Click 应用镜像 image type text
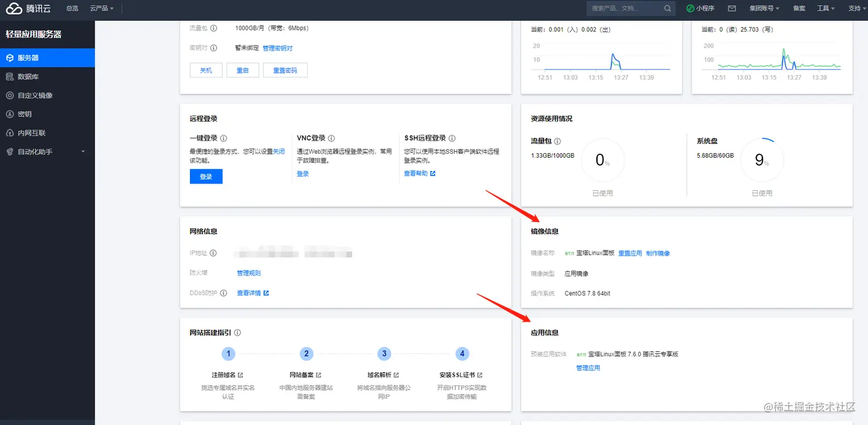The width and height of the screenshot is (868, 425). [x=576, y=274]
